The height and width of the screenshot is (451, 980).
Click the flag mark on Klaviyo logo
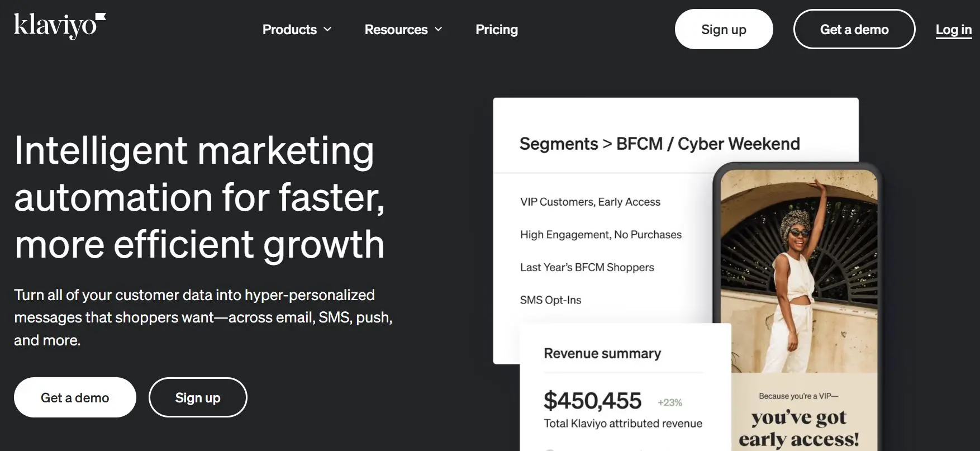tap(101, 18)
